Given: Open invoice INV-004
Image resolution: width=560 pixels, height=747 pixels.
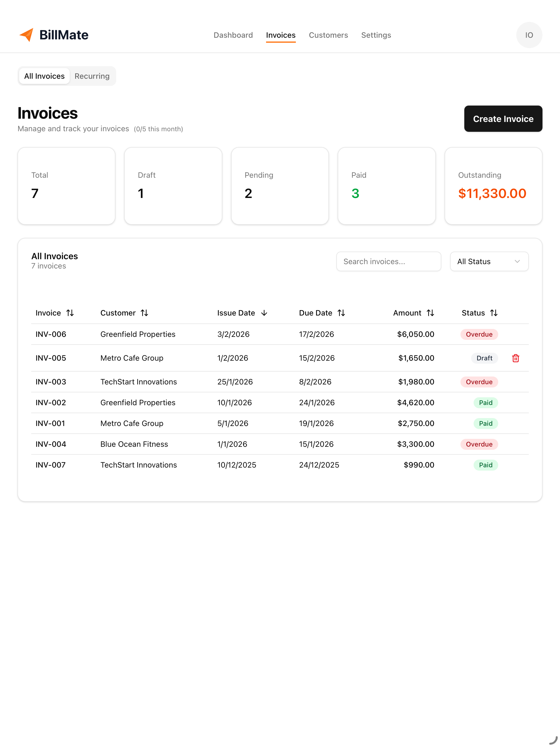Looking at the screenshot, I should [x=51, y=444].
